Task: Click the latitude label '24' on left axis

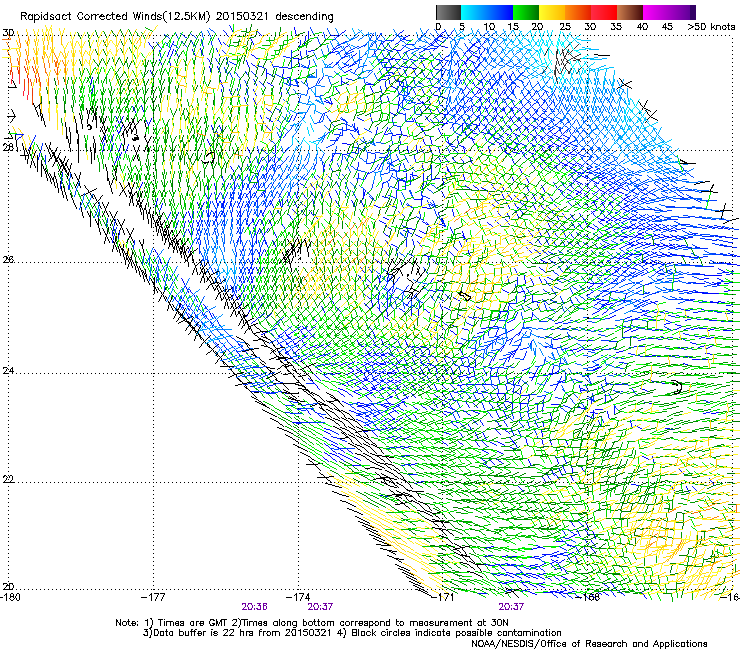Action: click(x=8, y=371)
